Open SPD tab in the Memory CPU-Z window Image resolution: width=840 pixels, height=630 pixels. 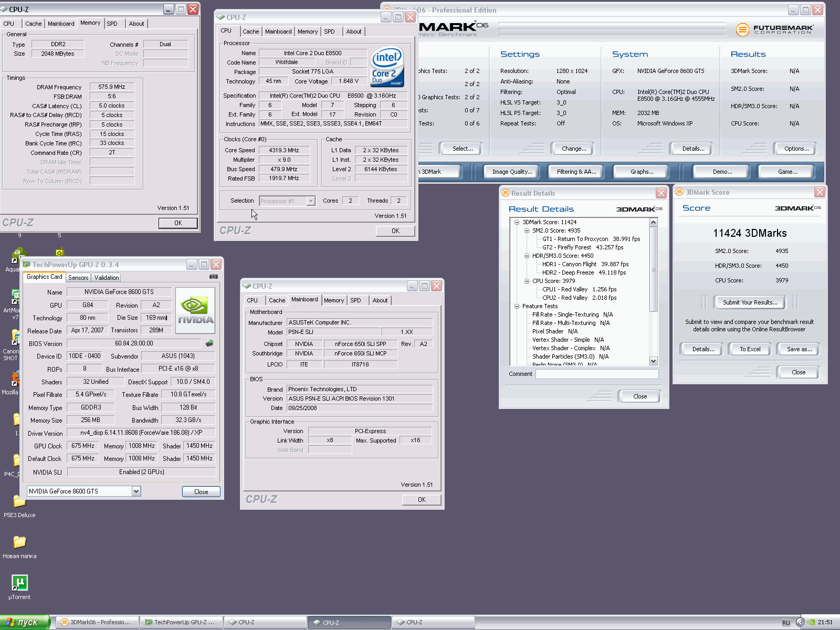click(x=112, y=24)
